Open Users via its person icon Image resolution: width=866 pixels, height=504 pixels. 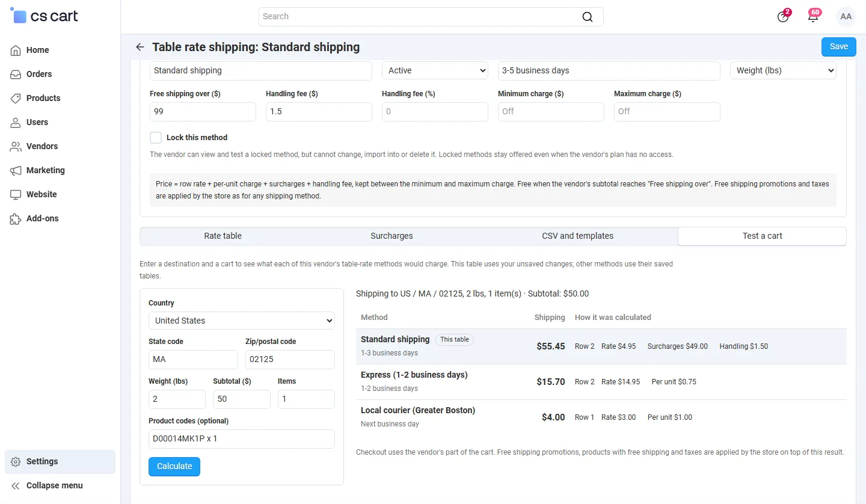(16, 122)
